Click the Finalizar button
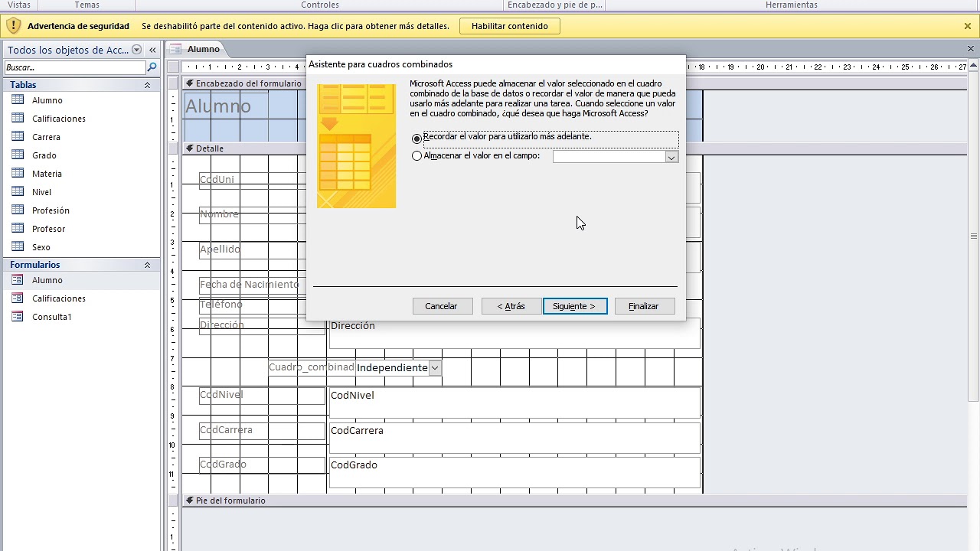The height and width of the screenshot is (551, 980). [643, 306]
